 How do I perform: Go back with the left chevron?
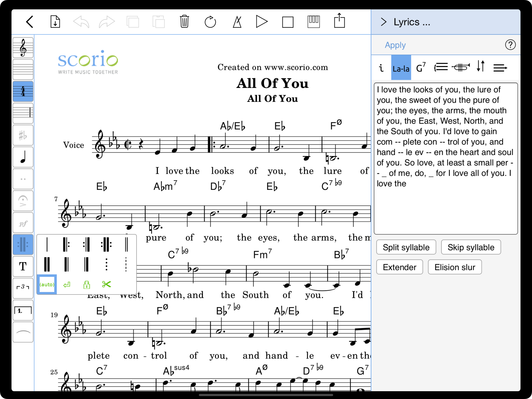click(29, 22)
